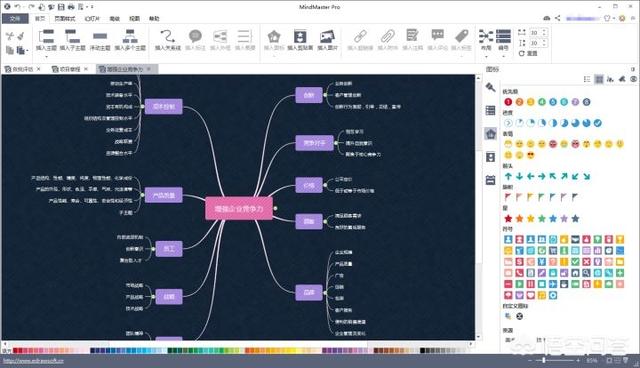
Task: Collapse the 创新 branch node
Action: (x=325, y=95)
